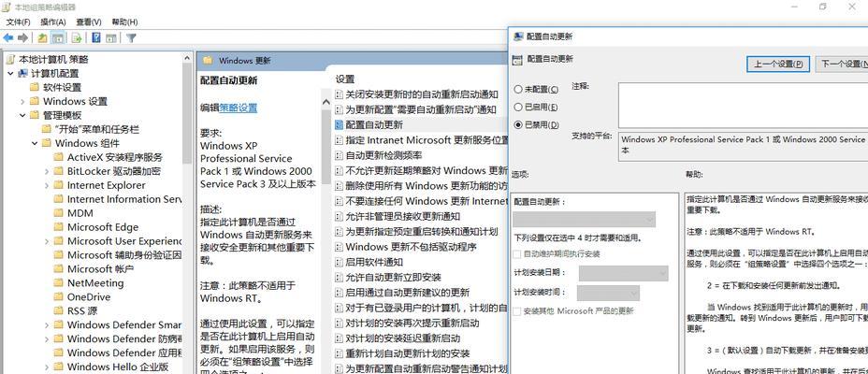Open the 操作(A) menu
This screenshot has width=868, height=374.
point(53,22)
